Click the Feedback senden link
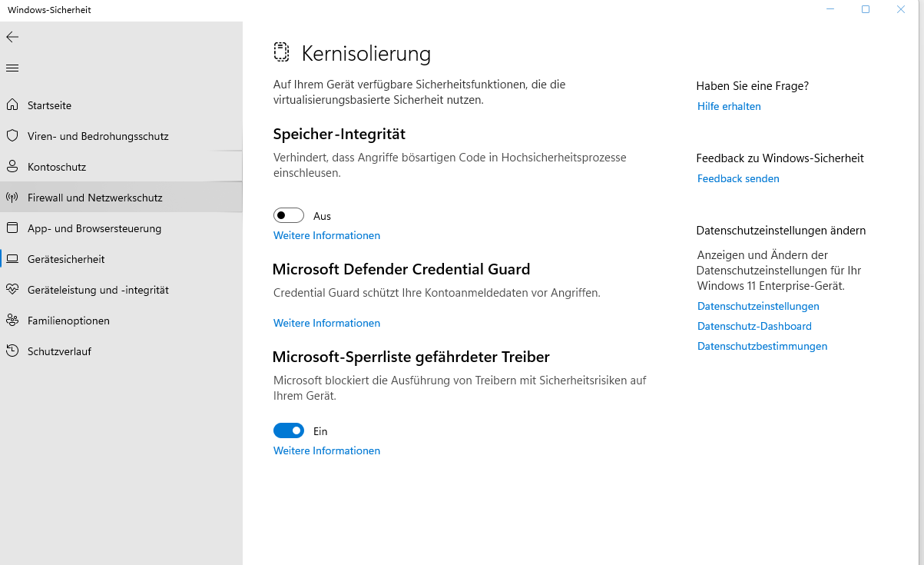 pyautogui.click(x=738, y=179)
